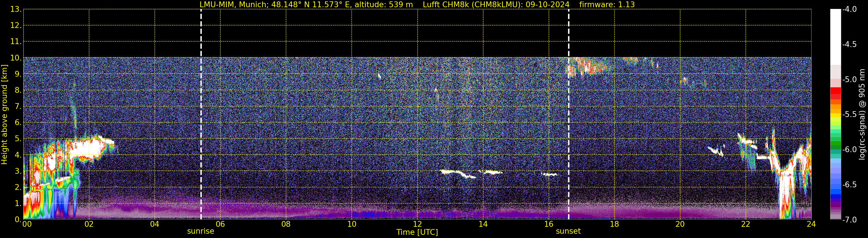868x238 pixels.
Task: Click the white top section of the colorbar
Action: [x=835, y=37]
